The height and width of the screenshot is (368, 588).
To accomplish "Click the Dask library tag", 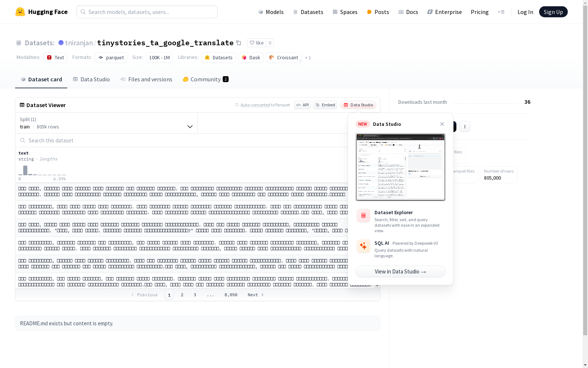I will tap(251, 57).
